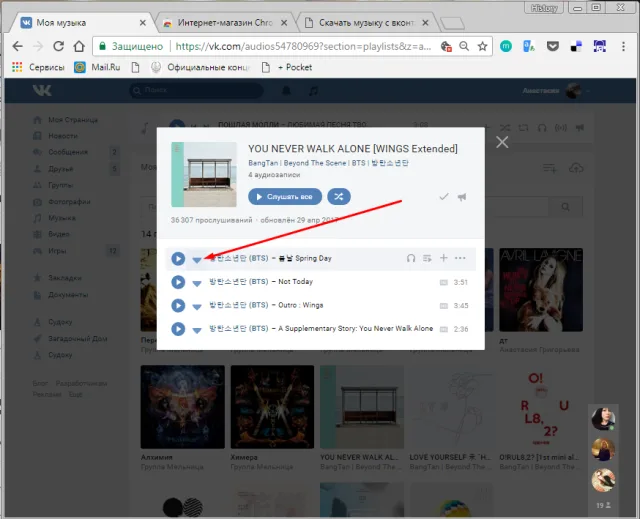Switch to Интернет-магазин Chrome tab
Image resolution: width=640 pixels, height=519 pixels.
(225, 22)
